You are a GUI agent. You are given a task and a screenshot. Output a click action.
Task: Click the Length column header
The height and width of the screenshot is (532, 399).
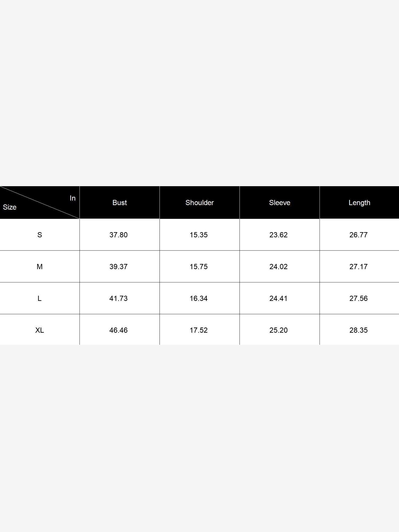(359, 203)
